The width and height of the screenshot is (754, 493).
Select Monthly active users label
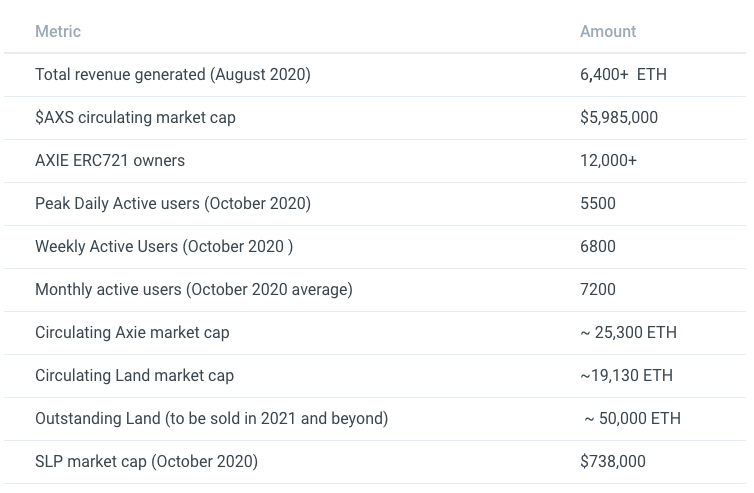[x=194, y=290]
